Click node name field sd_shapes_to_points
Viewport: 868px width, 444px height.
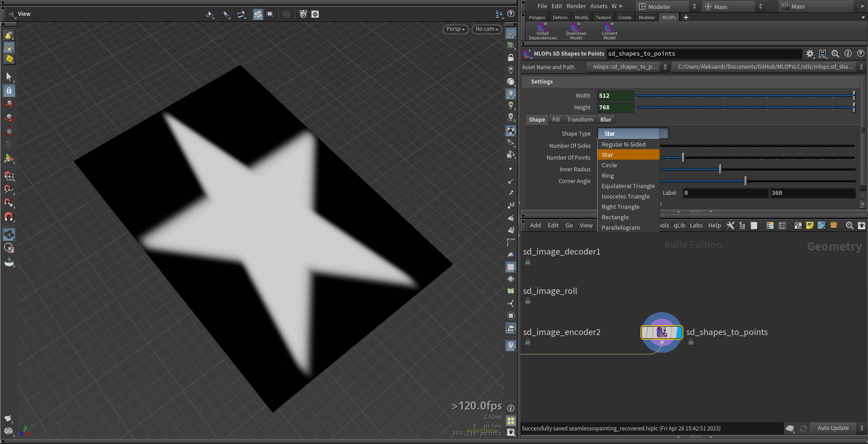[x=703, y=54]
